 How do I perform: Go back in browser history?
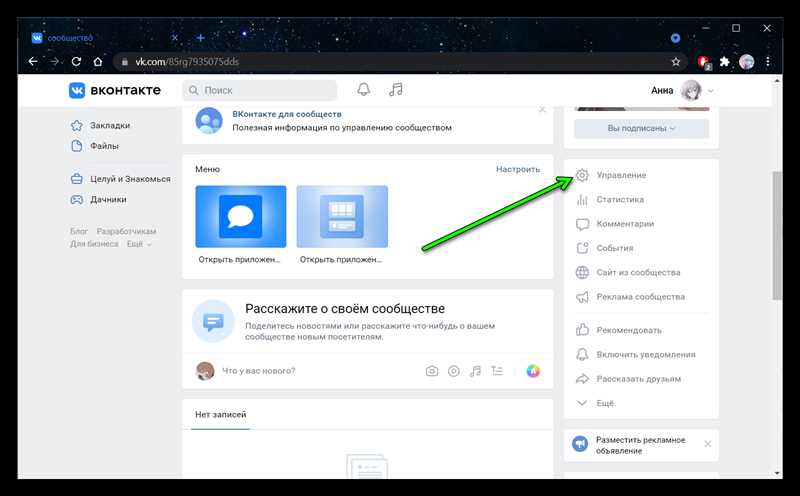33,62
